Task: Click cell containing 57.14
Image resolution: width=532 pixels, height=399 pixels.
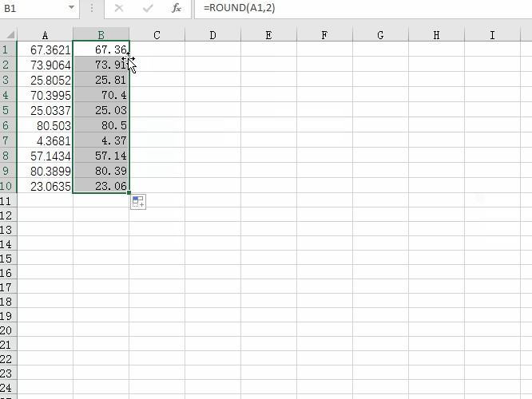Action: (x=101, y=156)
